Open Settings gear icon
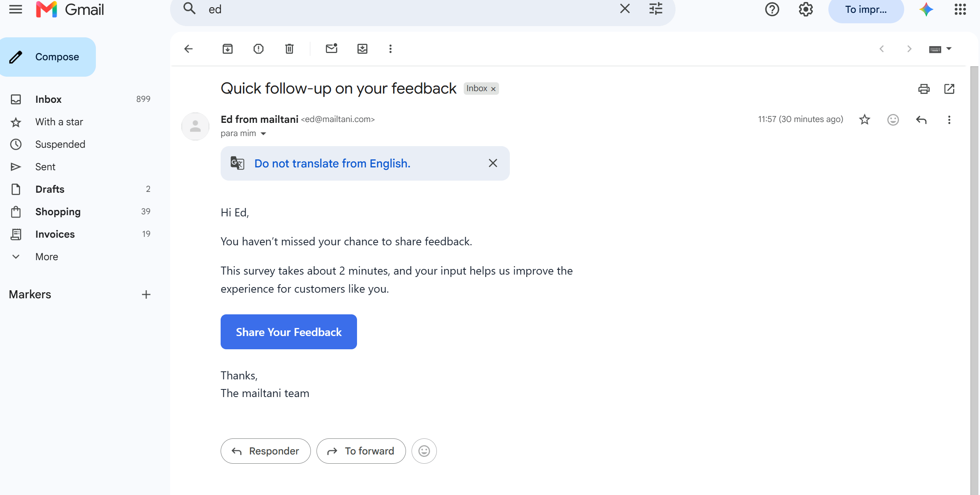This screenshot has height=495, width=980. [806, 9]
